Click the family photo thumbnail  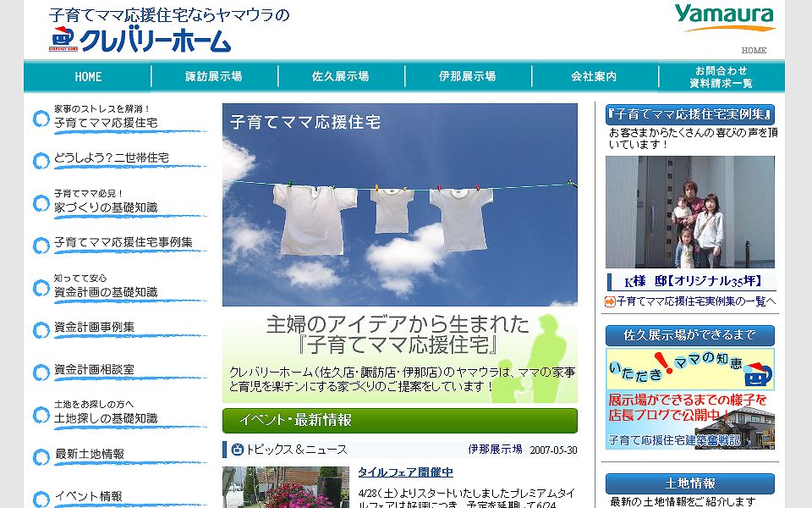690,212
